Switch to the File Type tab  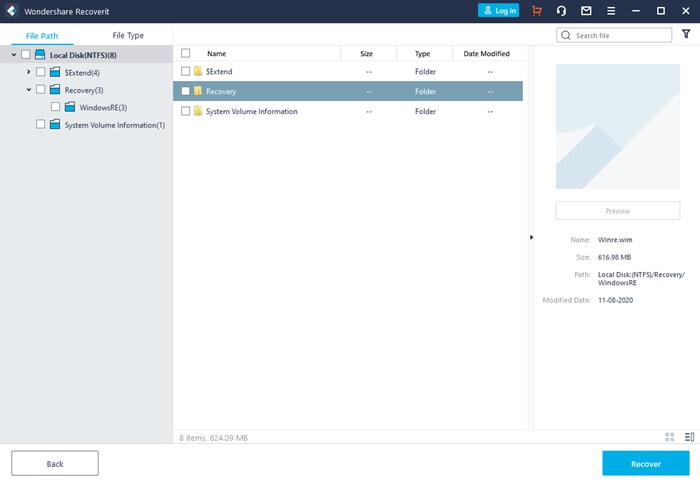(x=128, y=35)
